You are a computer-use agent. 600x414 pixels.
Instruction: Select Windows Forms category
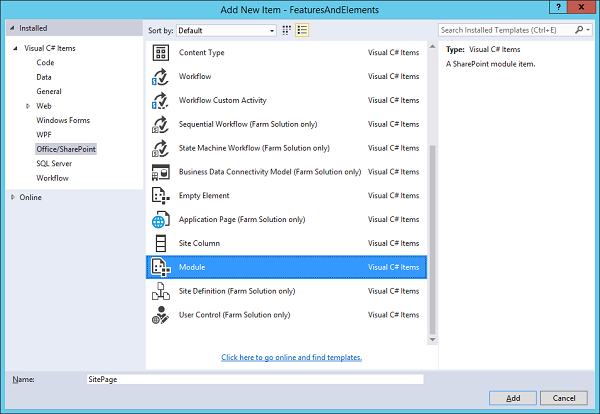pyautogui.click(x=64, y=120)
